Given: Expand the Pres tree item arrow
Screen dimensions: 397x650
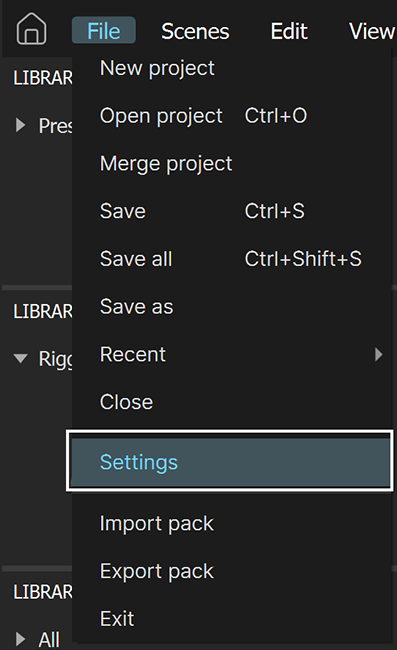Looking at the screenshot, I should [x=20, y=125].
